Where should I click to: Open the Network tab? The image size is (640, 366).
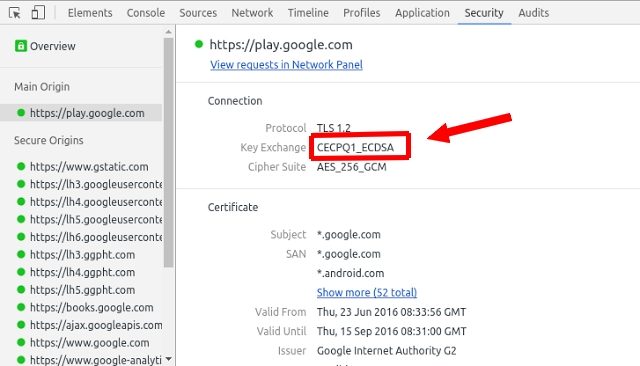pos(252,13)
